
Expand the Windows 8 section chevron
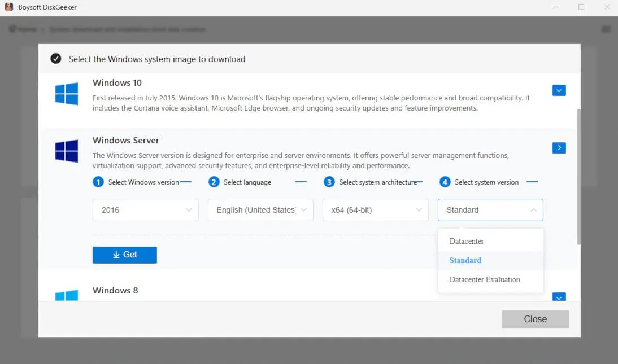pos(559,297)
